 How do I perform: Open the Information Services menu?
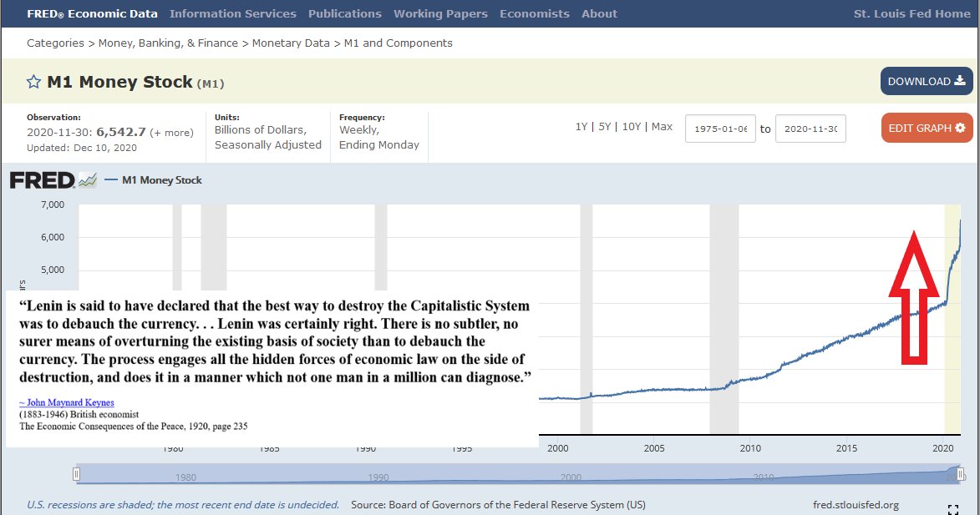pyautogui.click(x=232, y=13)
